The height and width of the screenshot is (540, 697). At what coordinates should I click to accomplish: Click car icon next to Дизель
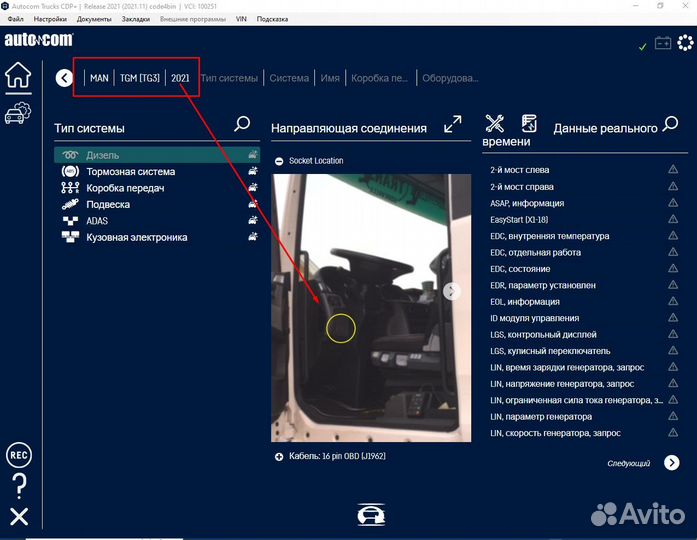pos(252,155)
